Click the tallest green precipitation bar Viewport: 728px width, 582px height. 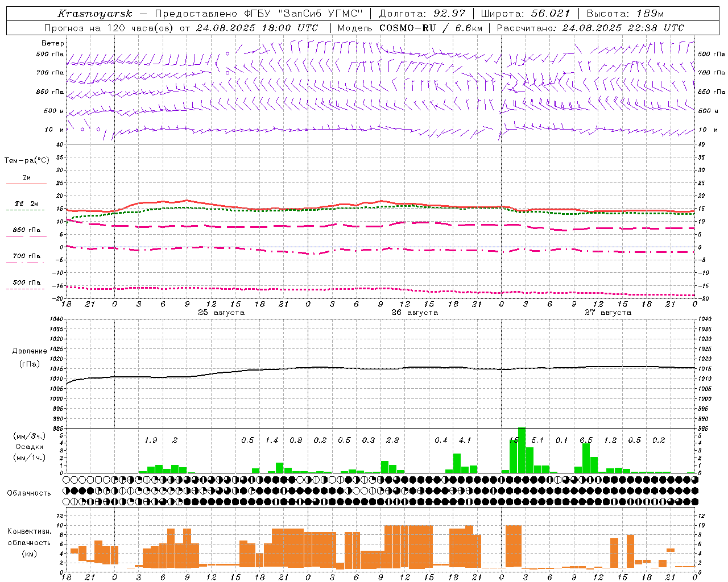point(522,450)
